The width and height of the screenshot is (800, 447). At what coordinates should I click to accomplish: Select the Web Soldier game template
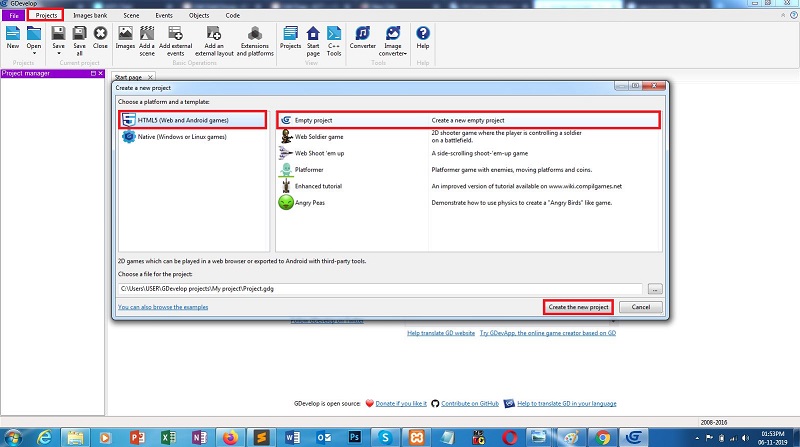click(468, 137)
